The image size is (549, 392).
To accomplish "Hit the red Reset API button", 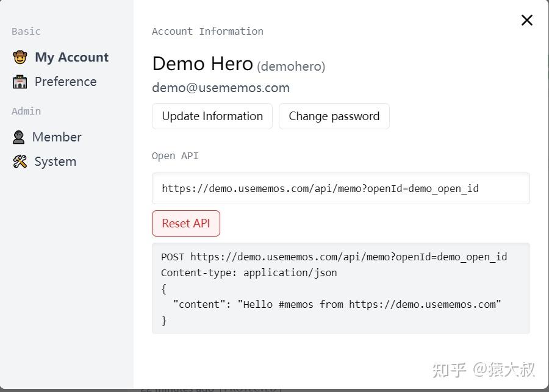I will [185, 223].
